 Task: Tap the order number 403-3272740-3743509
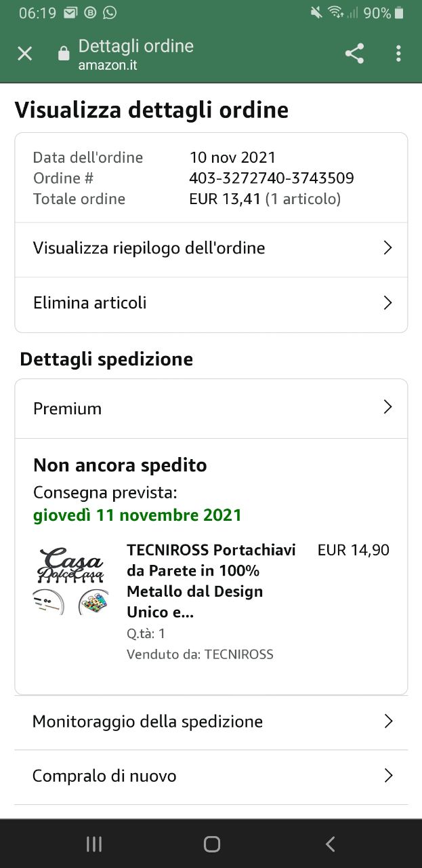(272, 178)
